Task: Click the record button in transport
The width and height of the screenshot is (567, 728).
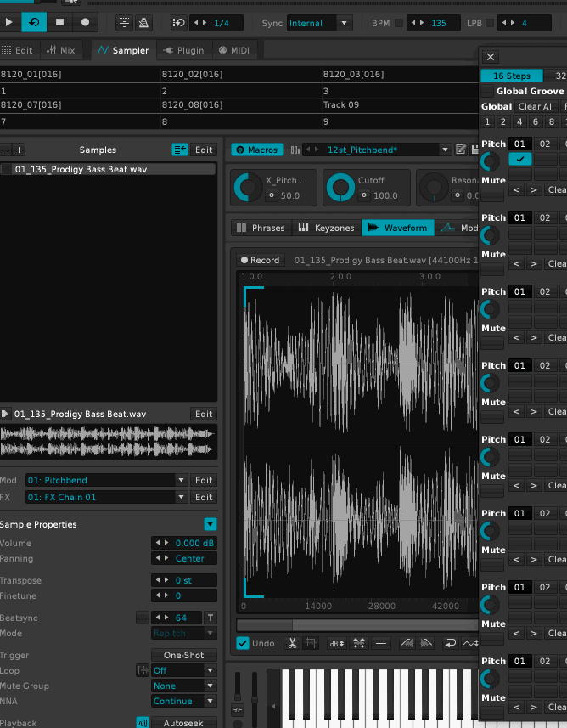Action: (x=86, y=23)
